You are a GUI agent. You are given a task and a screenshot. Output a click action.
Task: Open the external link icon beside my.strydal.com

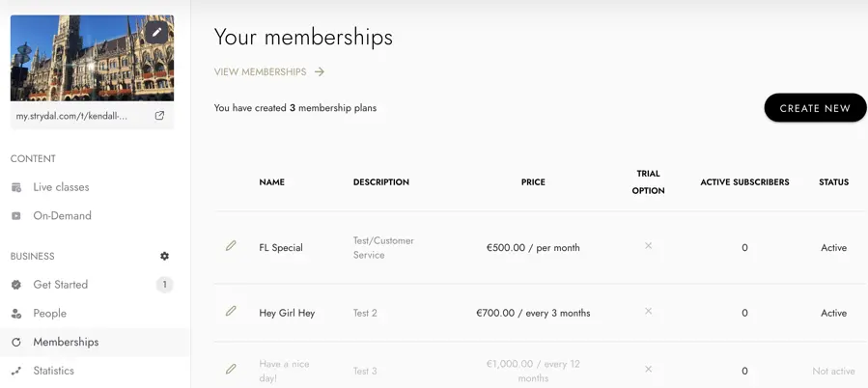coord(160,116)
